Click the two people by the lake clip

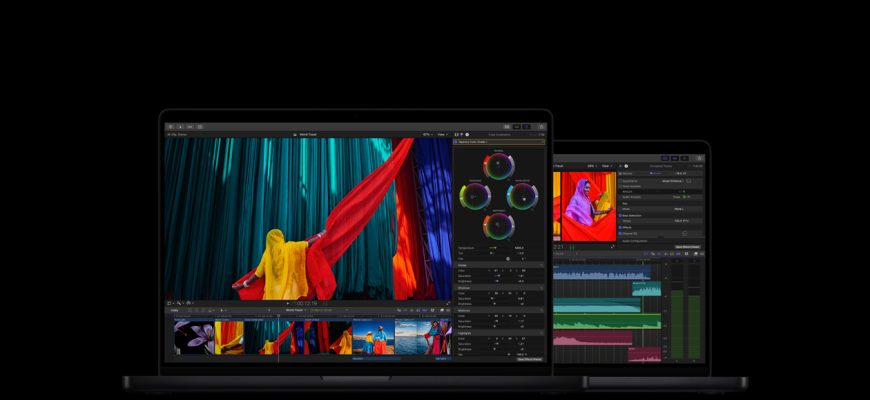click(x=373, y=337)
